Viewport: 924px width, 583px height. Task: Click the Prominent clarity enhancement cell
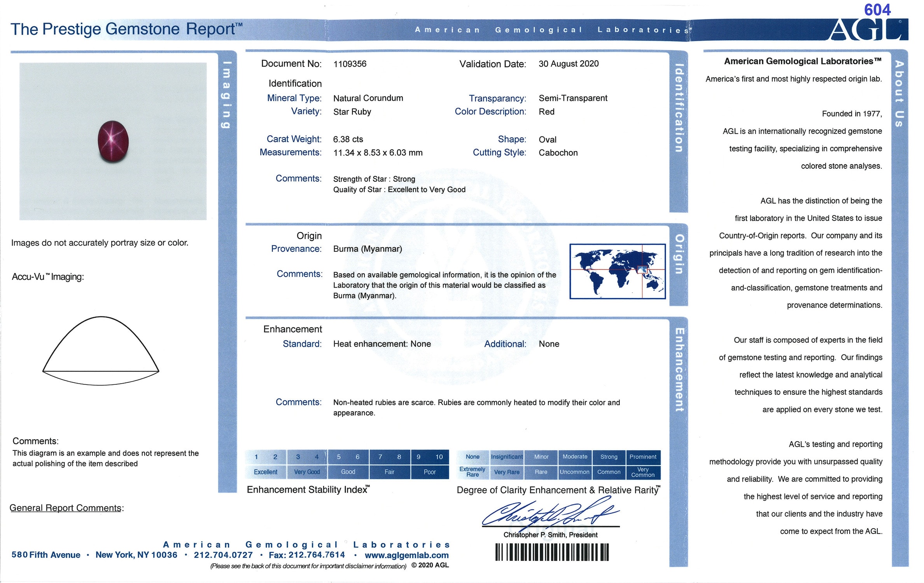click(x=642, y=457)
